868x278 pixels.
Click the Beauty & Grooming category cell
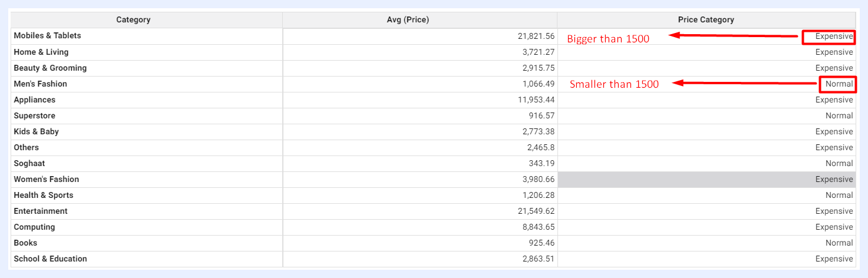pos(147,68)
